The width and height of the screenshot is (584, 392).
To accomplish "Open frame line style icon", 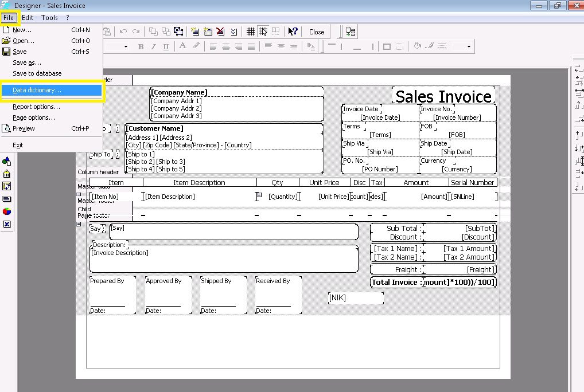I will pyautogui.click(x=442, y=46).
